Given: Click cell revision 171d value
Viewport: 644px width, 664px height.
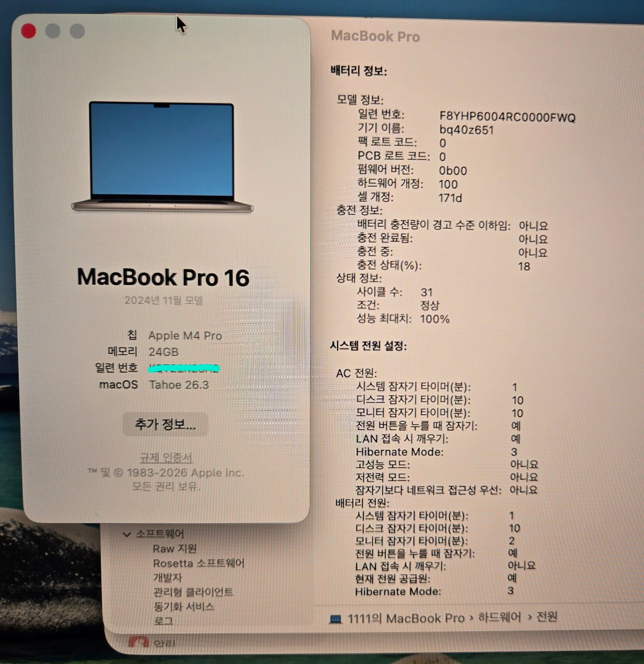Looking at the screenshot, I should click(x=450, y=198).
